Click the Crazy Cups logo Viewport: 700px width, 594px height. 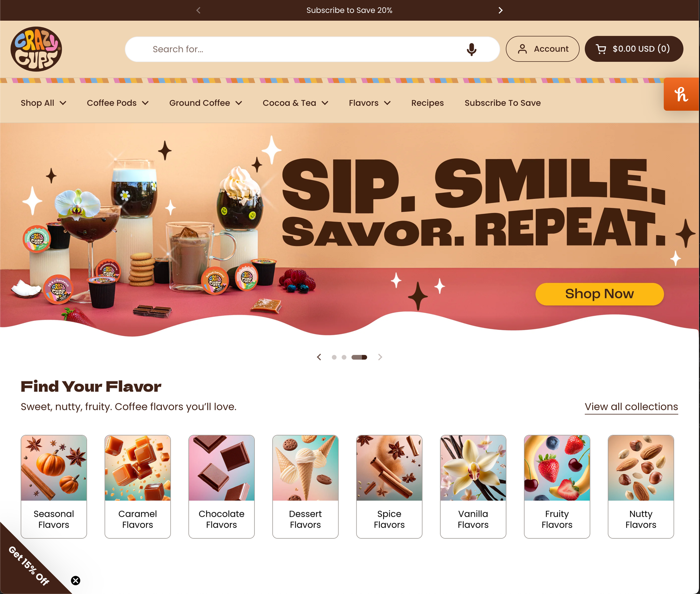pos(36,49)
